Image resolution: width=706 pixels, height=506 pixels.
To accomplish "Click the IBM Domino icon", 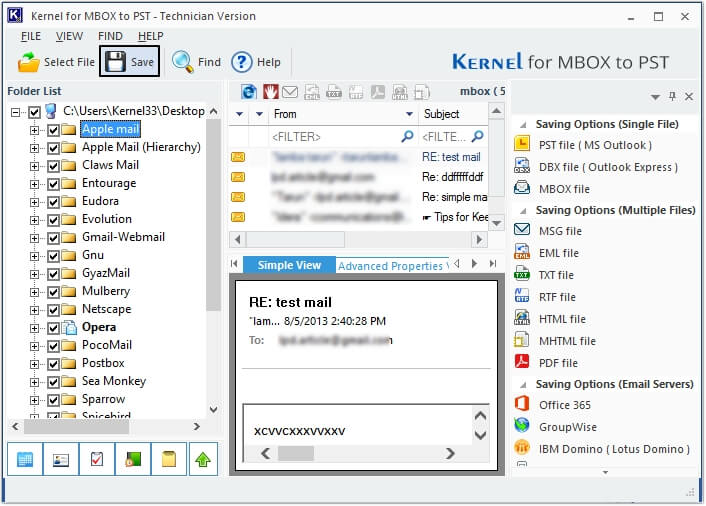I will (522, 447).
